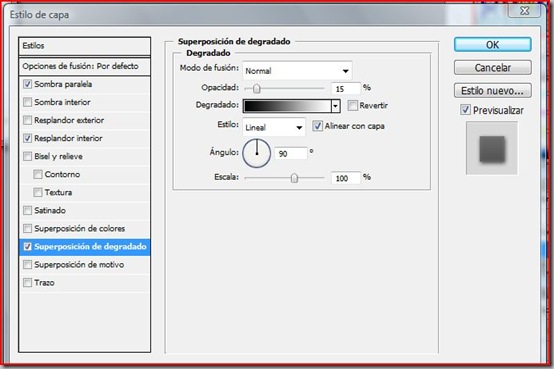
Task: Click the Cancelar button
Action: 493,68
